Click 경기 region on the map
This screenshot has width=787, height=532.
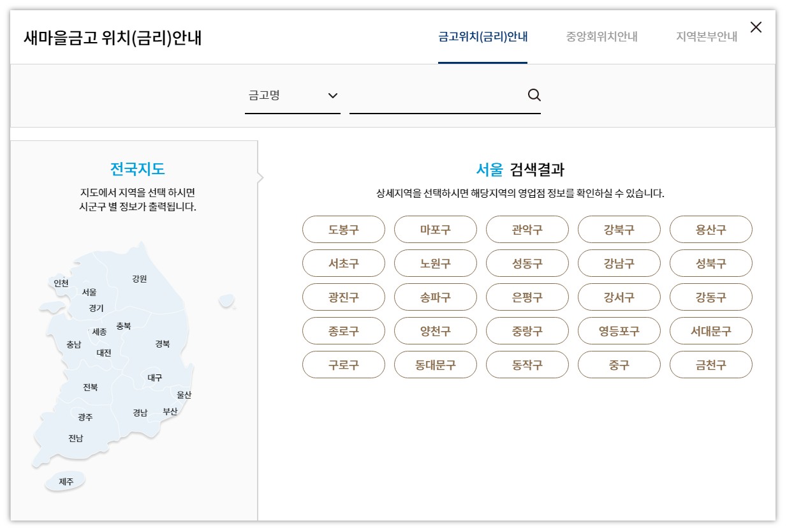click(x=96, y=308)
